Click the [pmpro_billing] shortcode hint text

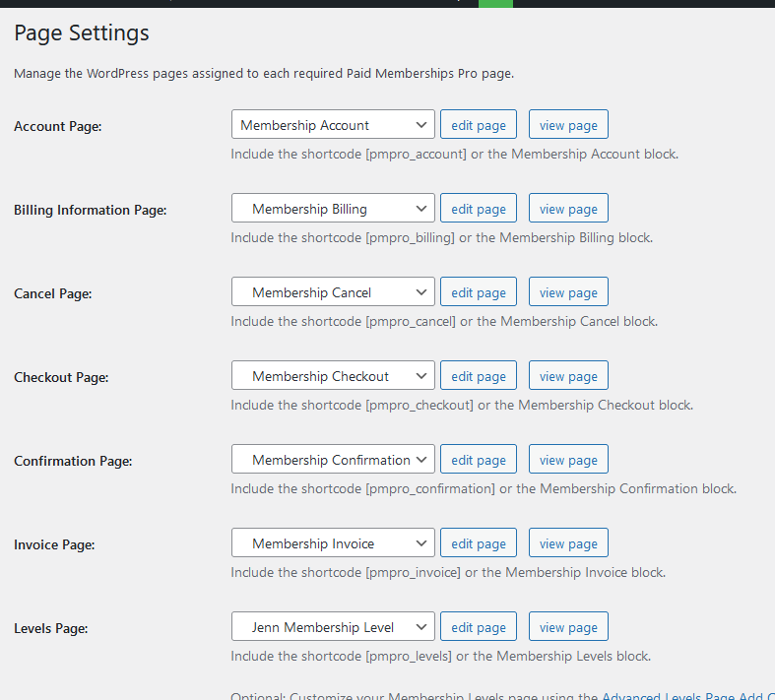coord(442,237)
